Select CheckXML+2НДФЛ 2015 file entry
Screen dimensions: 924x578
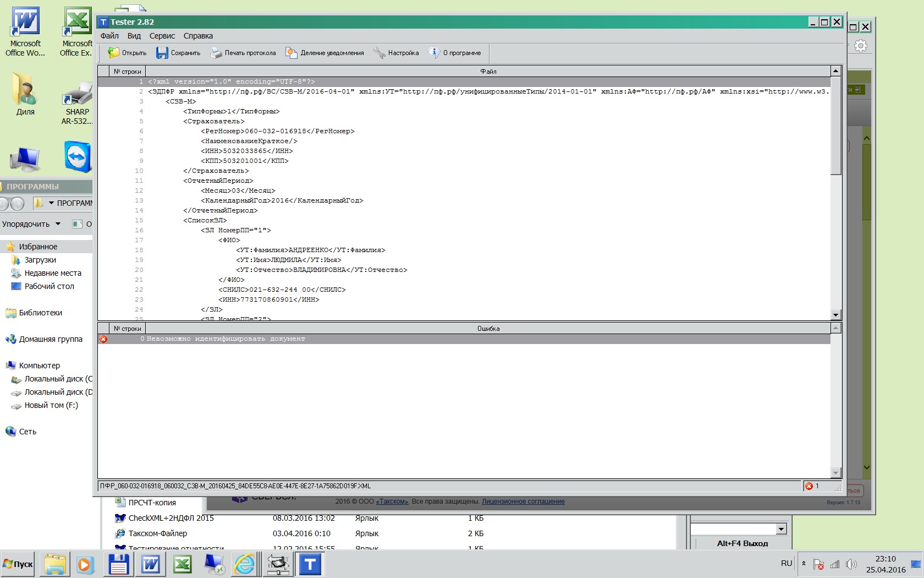click(170, 518)
